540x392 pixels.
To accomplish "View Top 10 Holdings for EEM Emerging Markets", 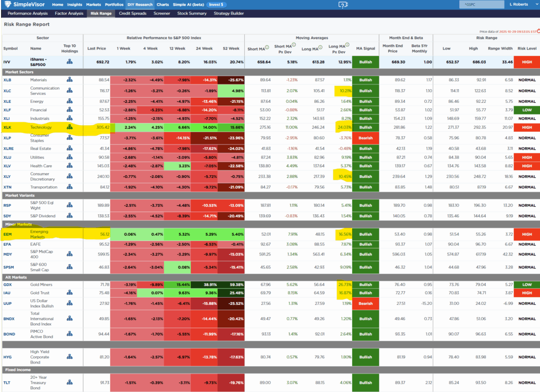I will click(70, 234).
